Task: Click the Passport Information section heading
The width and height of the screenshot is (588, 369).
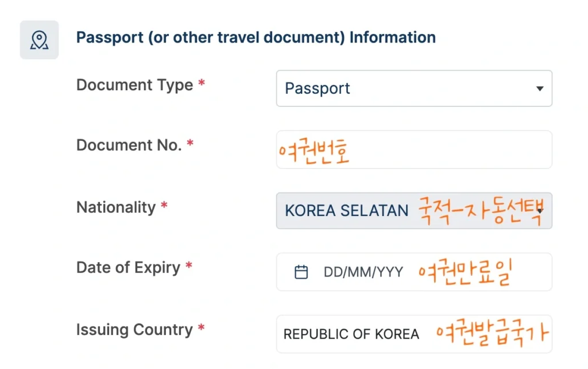Action: point(256,38)
